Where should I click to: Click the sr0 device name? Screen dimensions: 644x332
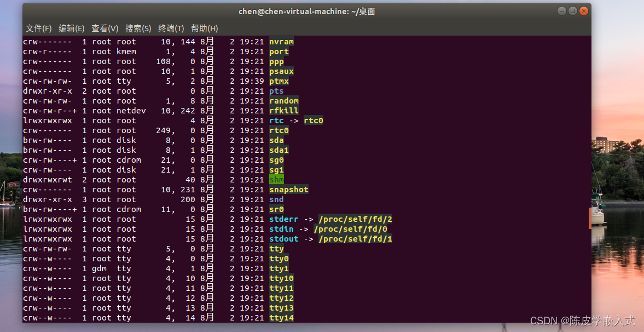point(276,209)
